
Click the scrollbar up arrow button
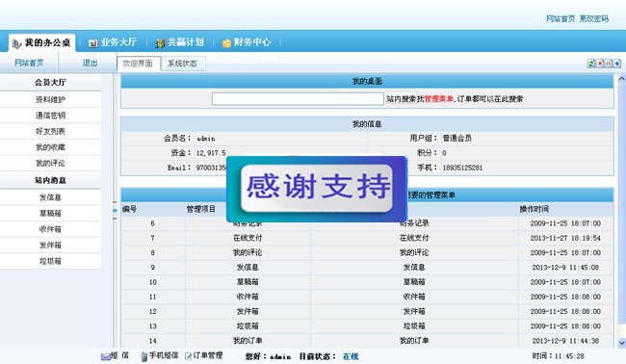coord(621,79)
